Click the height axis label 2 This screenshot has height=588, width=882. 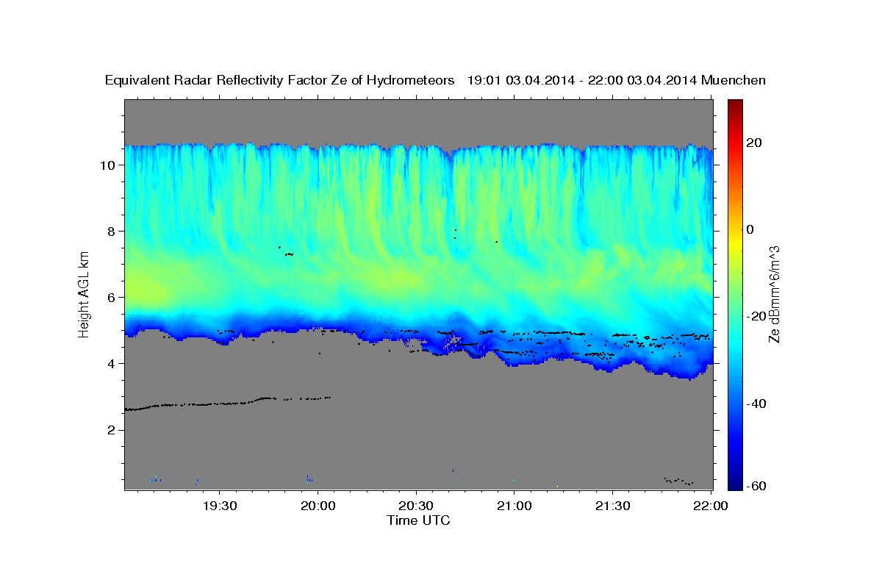(112, 429)
